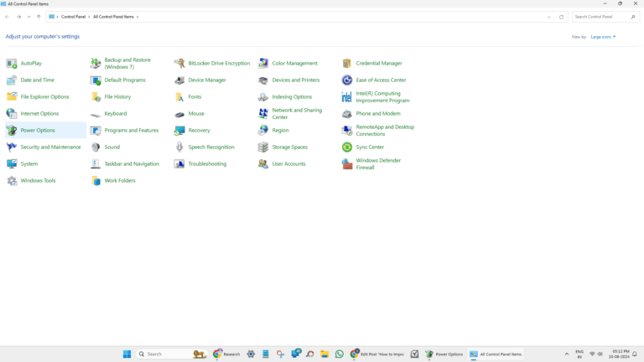This screenshot has height=362, width=644.
Task: Open Speech Recognition link
Action: point(211,147)
